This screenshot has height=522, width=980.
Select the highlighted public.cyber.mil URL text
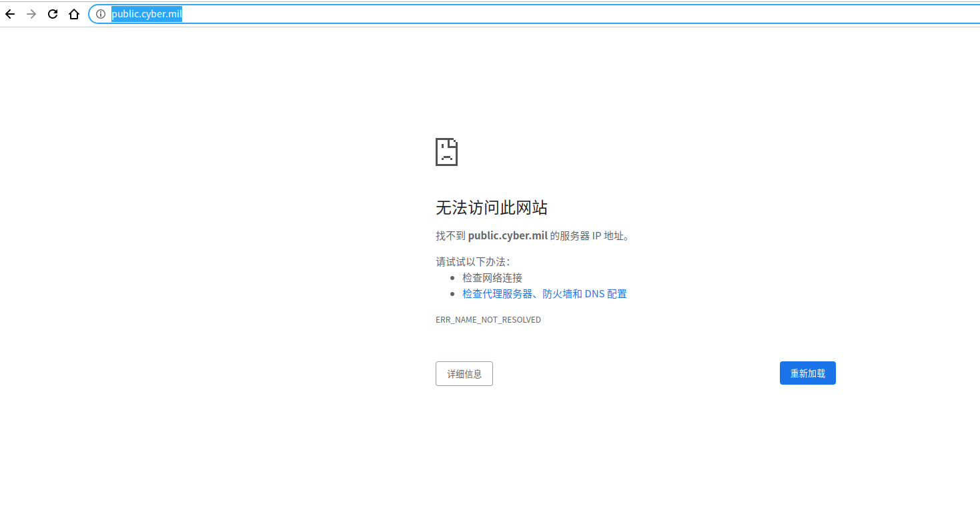point(146,14)
